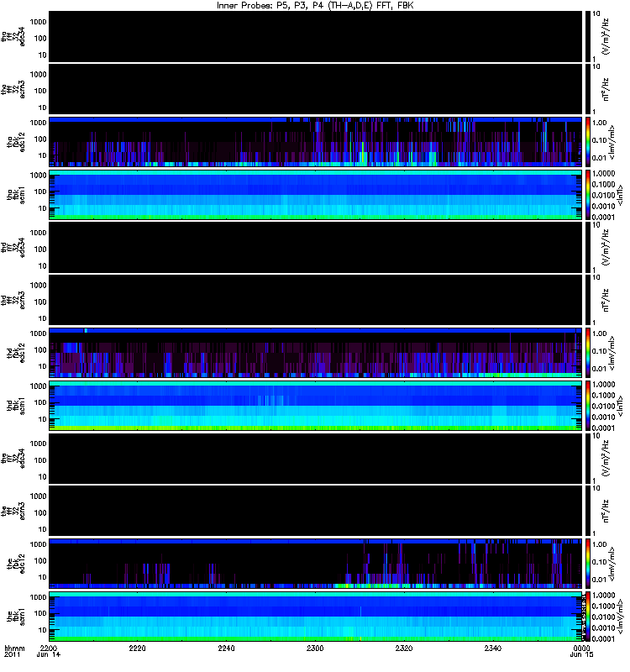630x672 pixels.
Task: Click the 'tha fbk scm1' y-axis title
Action: (x=16, y=195)
